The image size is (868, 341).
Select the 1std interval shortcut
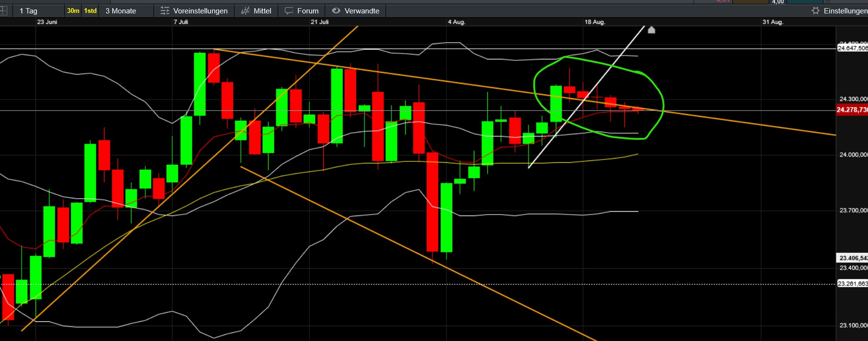pos(90,11)
